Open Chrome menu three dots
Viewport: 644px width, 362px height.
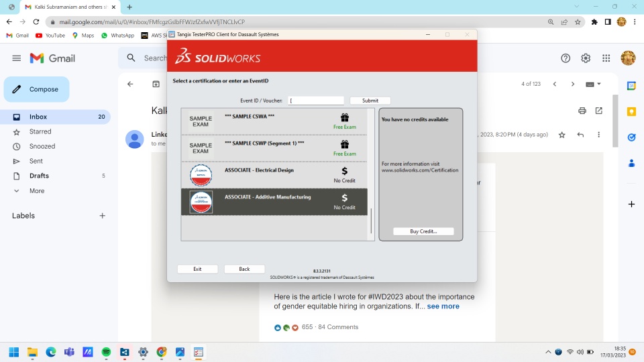point(635,22)
